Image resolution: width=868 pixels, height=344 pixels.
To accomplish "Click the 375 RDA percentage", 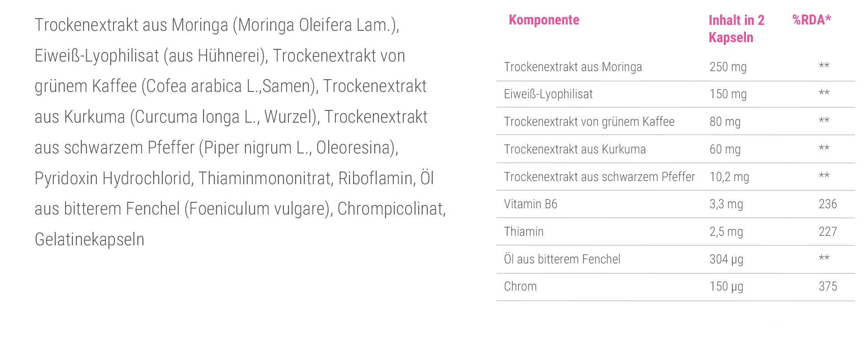I will (828, 287).
